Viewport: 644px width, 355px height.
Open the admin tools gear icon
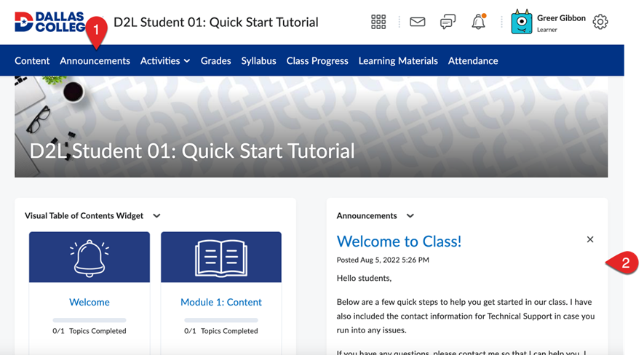point(600,22)
